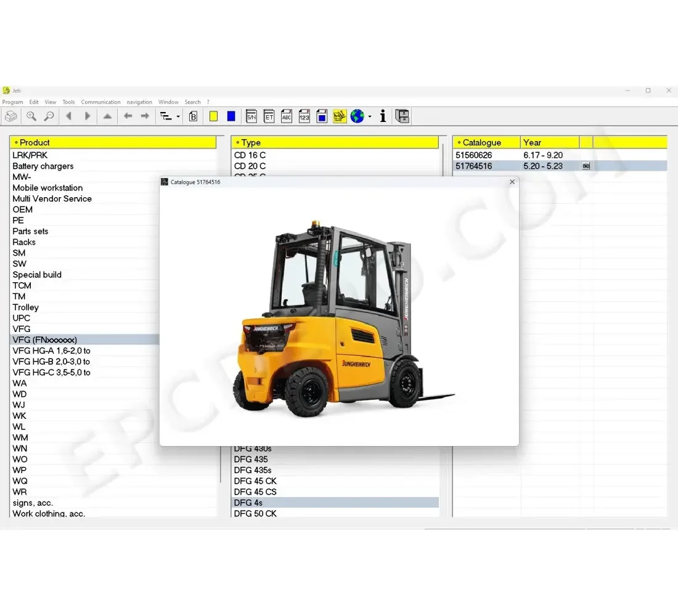Close the Catalogue 51764516 image window
Screen dimensions: 678x616
click(512, 182)
